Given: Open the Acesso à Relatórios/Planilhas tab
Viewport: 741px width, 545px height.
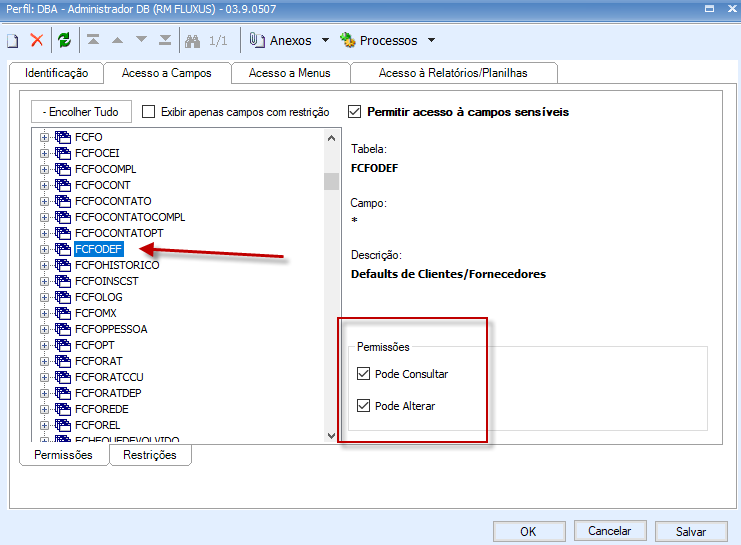Looking at the screenshot, I should 453,73.
